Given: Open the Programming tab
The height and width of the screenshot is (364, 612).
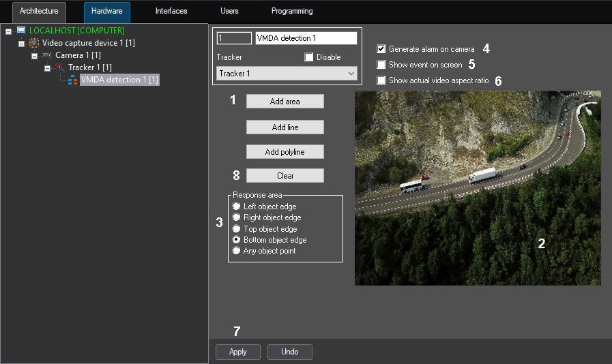Looking at the screenshot, I should (291, 12).
